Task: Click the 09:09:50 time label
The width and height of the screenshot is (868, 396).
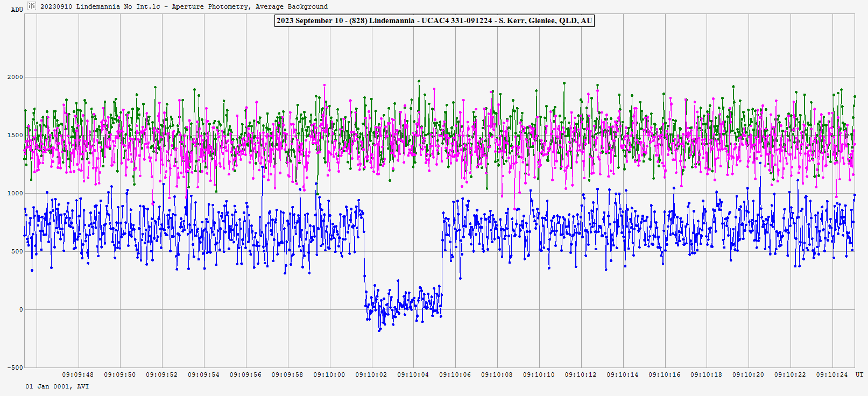Action: pyautogui.click(x=119, y=374)
